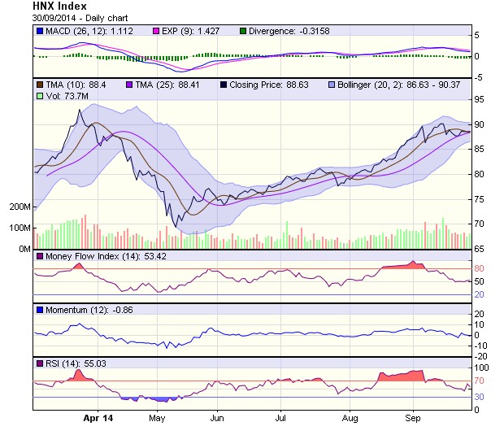Select the purple TMA (25) legend swatch
Screen dimensions: 504x435
point(129,85)
